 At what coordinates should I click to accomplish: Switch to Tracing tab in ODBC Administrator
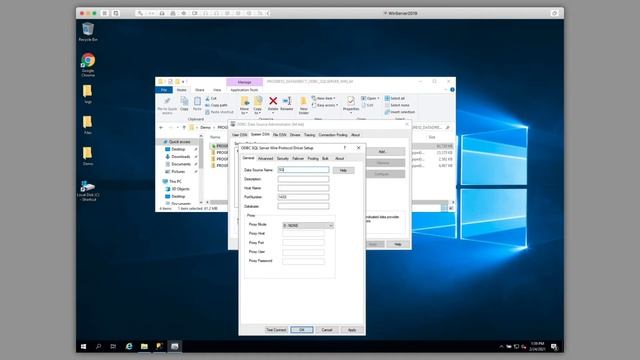pos(309,135)
